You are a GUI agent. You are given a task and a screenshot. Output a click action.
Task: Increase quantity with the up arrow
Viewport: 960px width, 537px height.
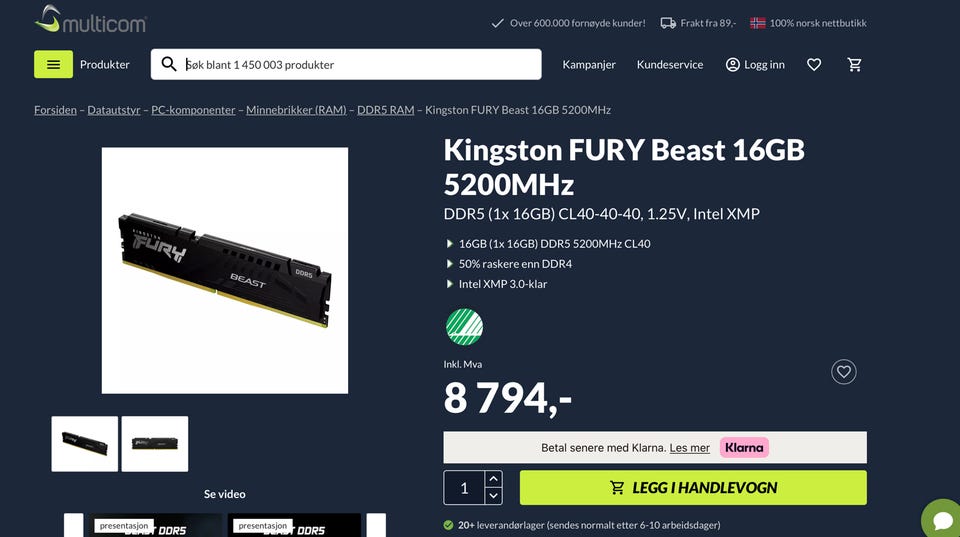(493, 479)
